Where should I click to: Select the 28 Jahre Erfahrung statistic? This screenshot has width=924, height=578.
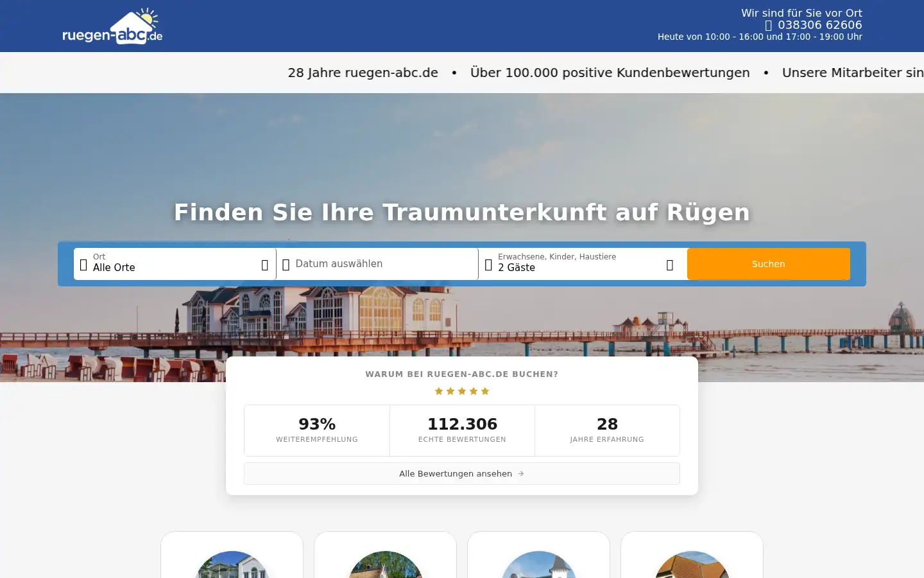(x=607, y=430)
